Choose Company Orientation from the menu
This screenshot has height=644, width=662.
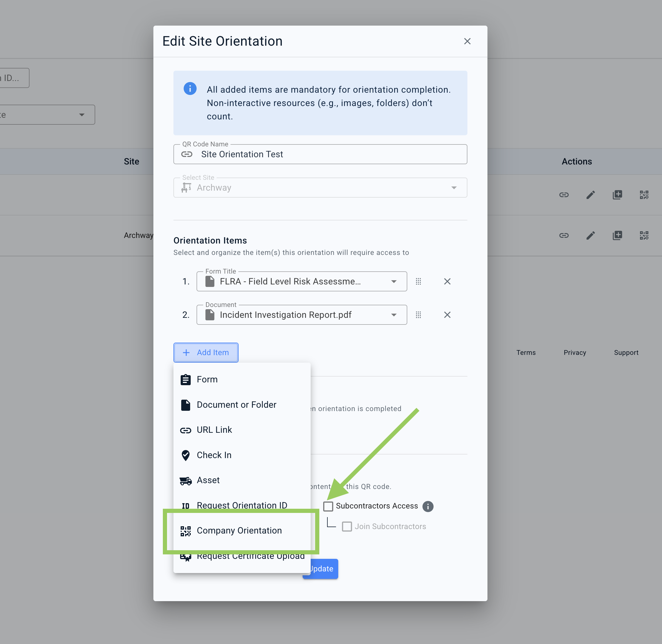[239, 531]
